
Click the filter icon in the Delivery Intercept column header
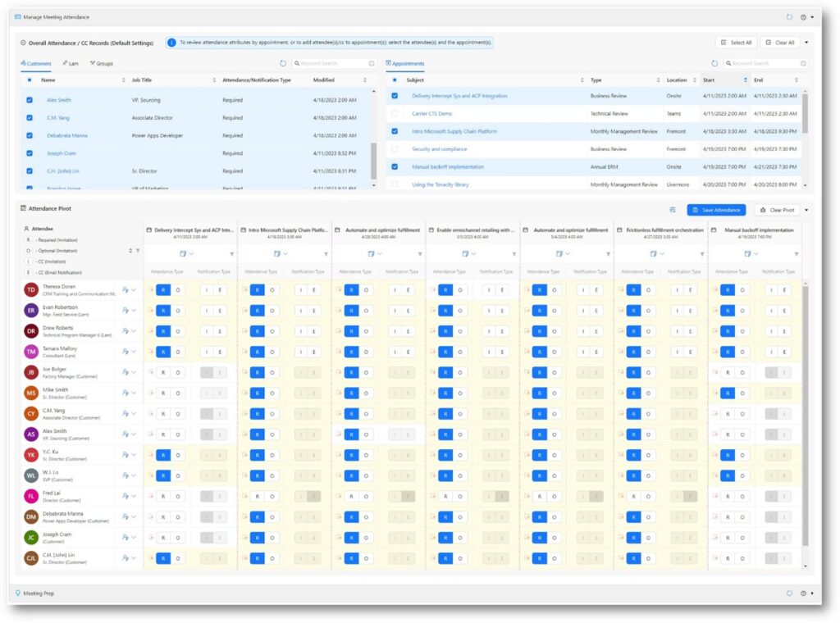(232, 254)
